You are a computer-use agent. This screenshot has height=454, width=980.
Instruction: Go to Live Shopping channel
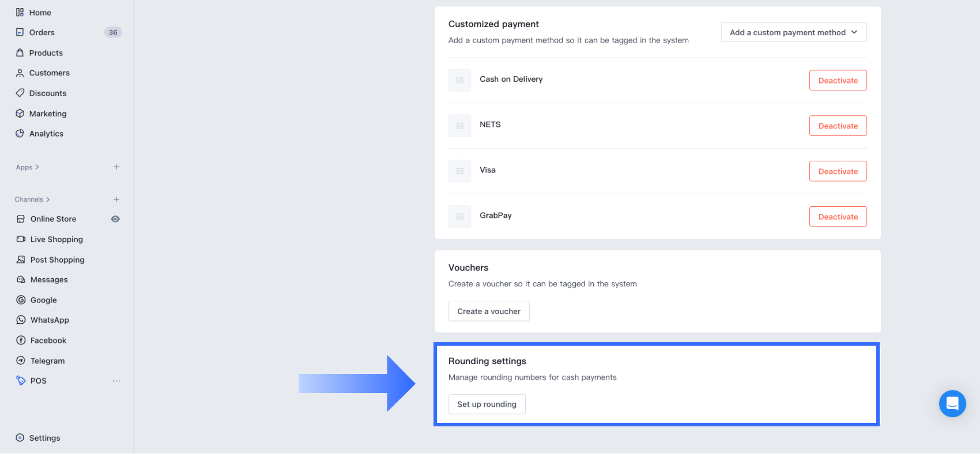(x=56, y=239)
